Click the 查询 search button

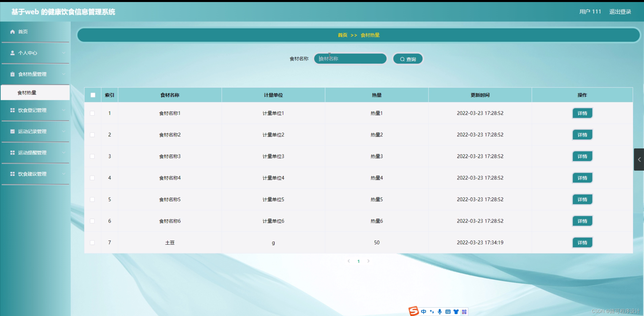408,59
